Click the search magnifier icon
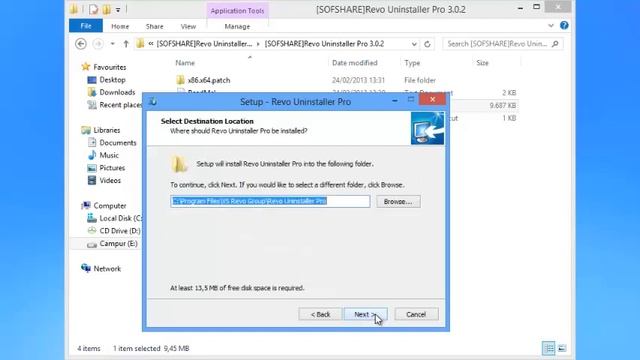The width and height of the screenshot is (640, 360). (x=555, y=44)
